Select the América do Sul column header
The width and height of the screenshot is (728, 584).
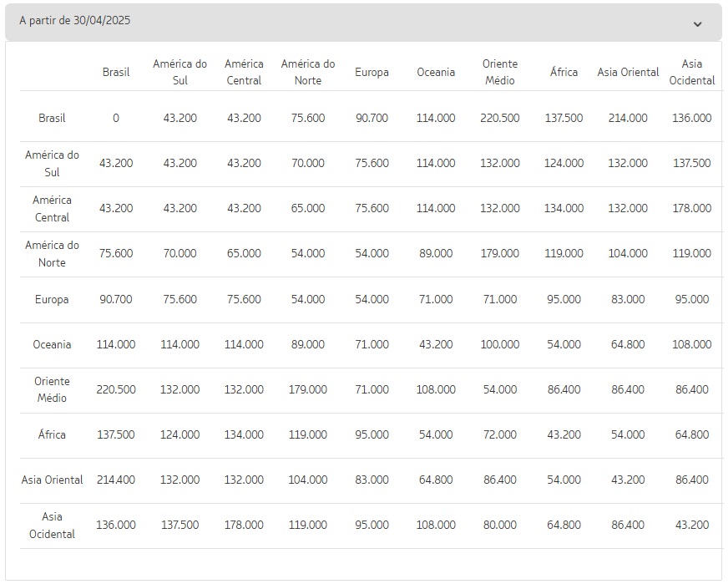179,72
